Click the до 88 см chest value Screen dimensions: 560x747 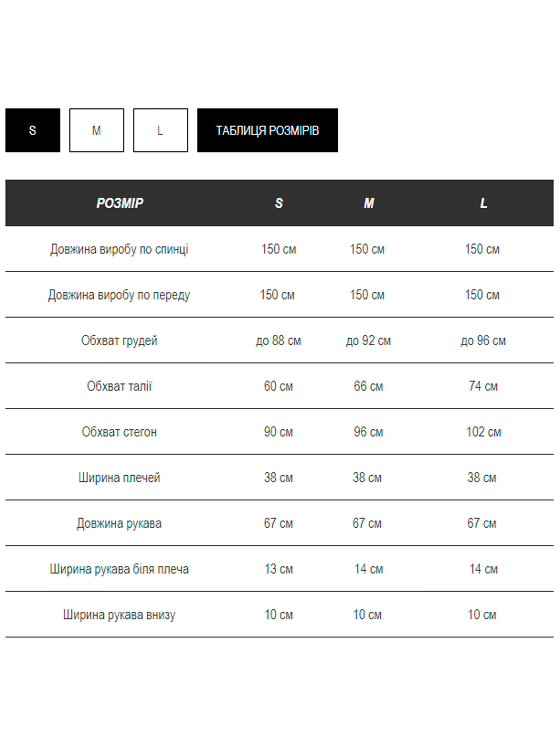278,341
